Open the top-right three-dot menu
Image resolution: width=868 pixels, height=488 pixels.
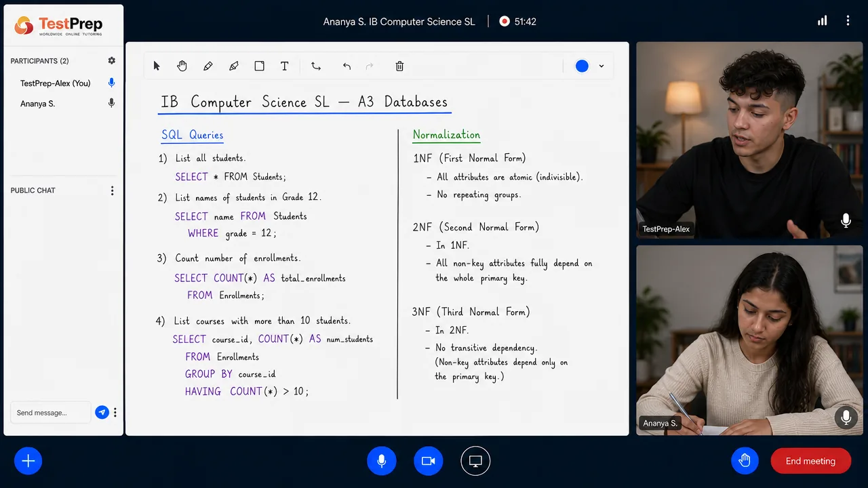(x=848, y=21)
